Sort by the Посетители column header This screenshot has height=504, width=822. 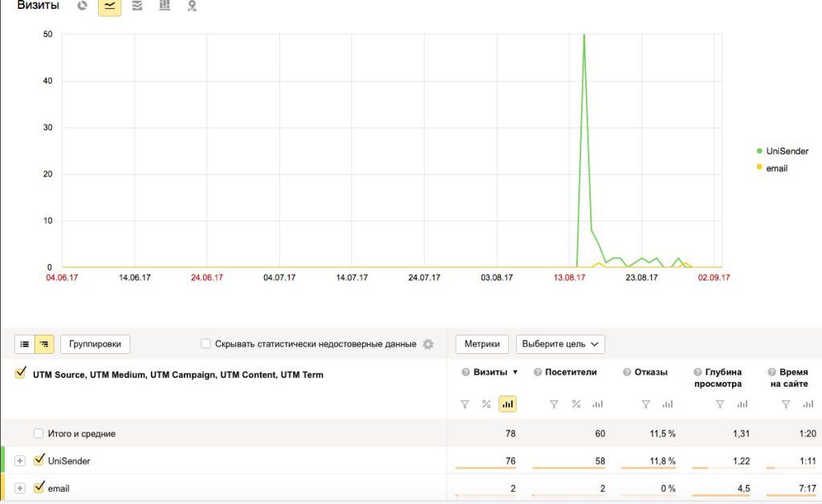571,372
